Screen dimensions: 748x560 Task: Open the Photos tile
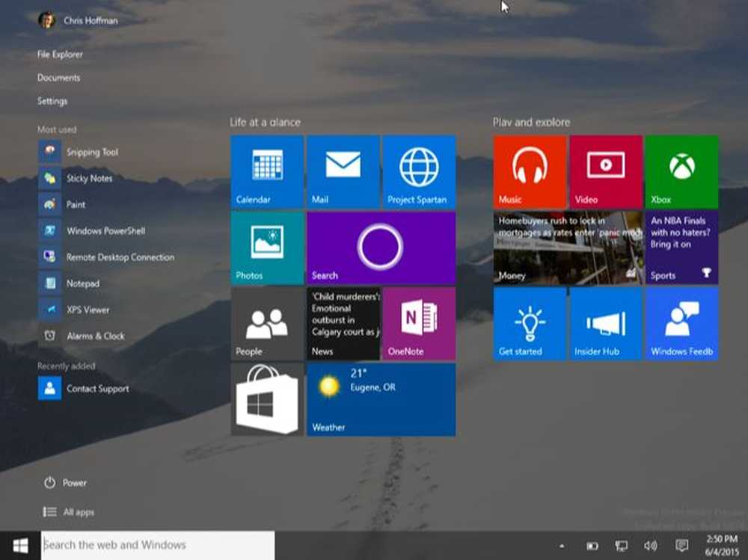(x=267, y=248)
